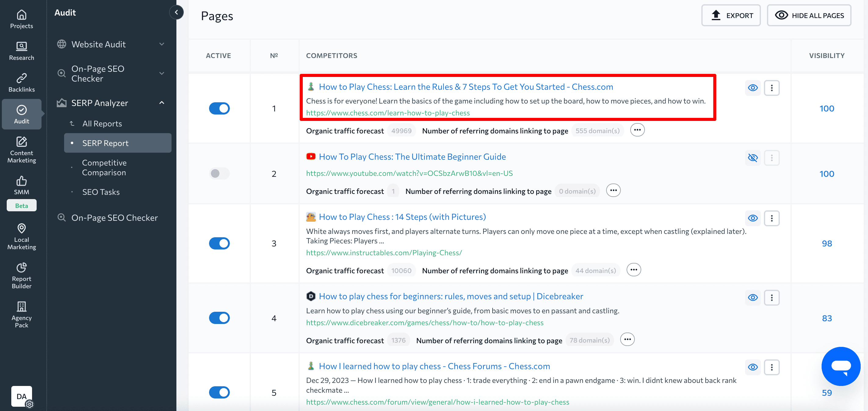Click the SERP Analyzer chart icon
This screenshot has height=411, width=868.
[62, 103]
